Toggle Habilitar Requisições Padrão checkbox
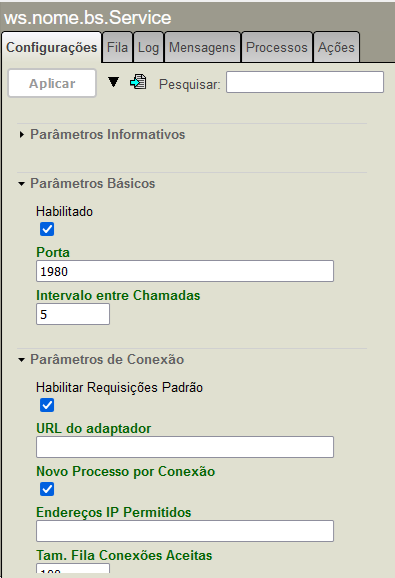This screenshot has height=578, width=395. click(x=47, y=405)
